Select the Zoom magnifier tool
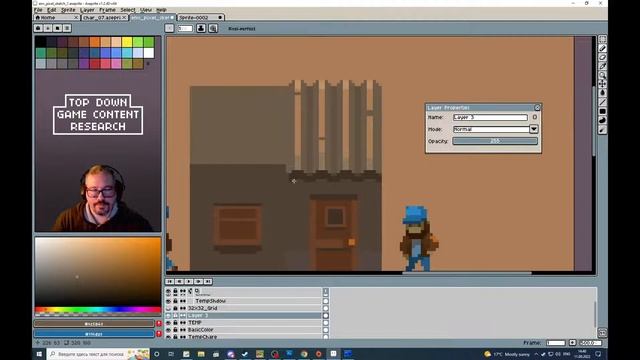This screenshot has height=360, width=640. pos(602,75)
